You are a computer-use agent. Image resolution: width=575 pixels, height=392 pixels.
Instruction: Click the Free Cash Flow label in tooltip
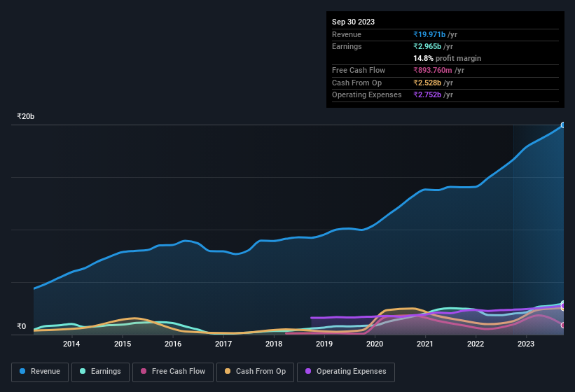tap(359, 70)
